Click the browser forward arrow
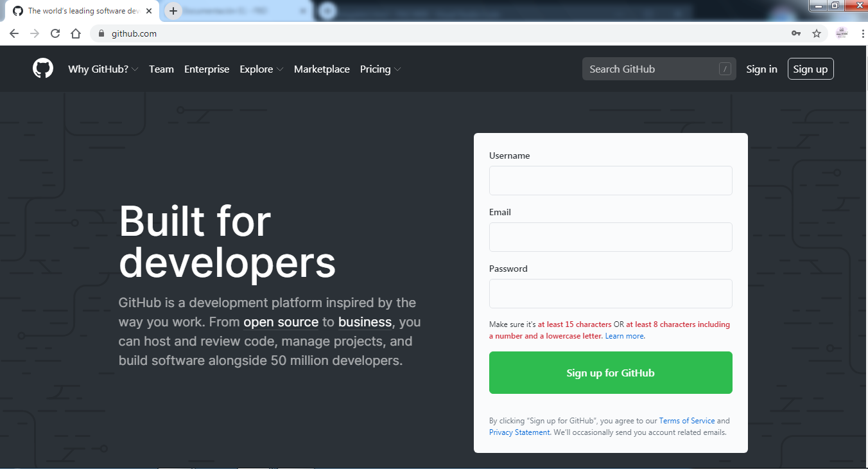Image resolution: width=868 pixels, height=469 pixels. [x=35, y=33]
